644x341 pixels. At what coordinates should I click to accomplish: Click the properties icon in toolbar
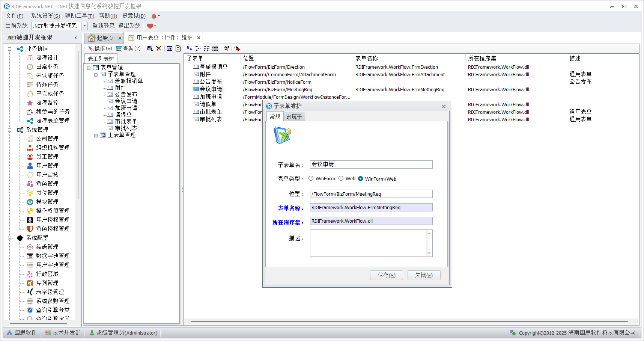pyautogui.click(x=226, y=48)
